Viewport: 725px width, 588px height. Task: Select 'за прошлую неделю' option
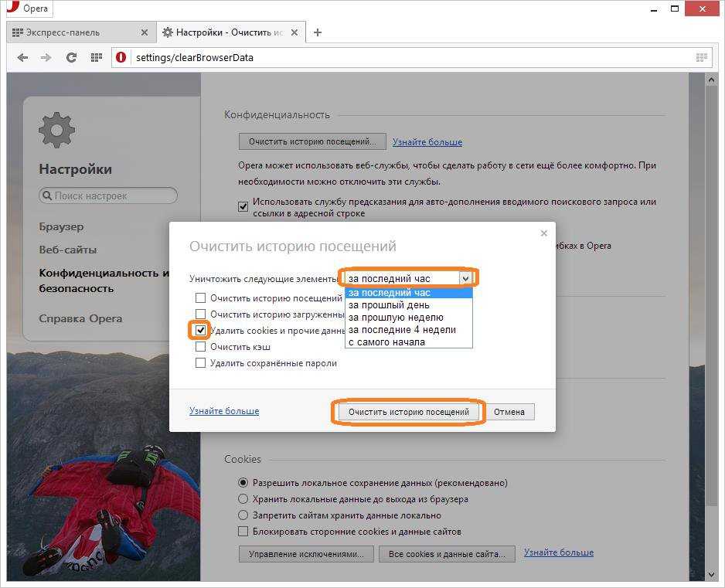[x=396, y=318]
